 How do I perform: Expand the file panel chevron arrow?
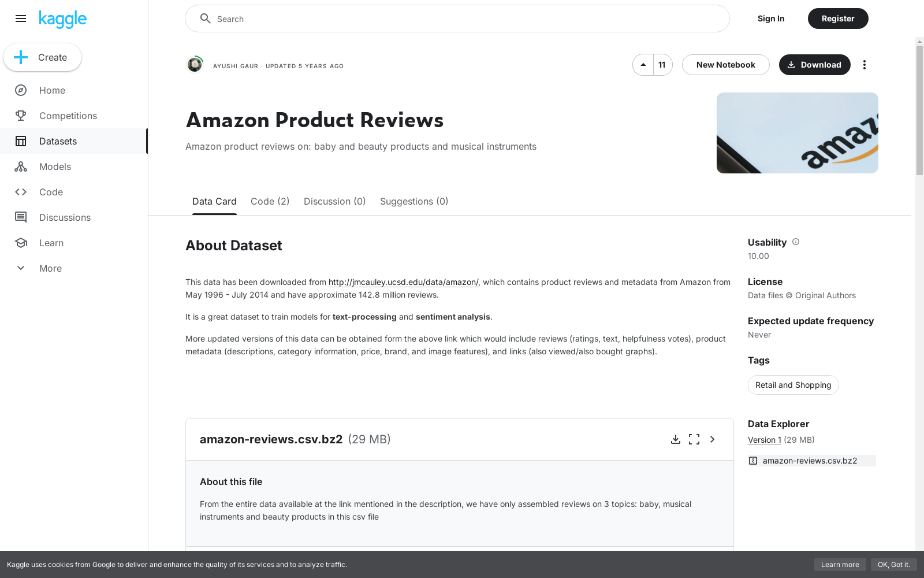(x=713, y=439)
